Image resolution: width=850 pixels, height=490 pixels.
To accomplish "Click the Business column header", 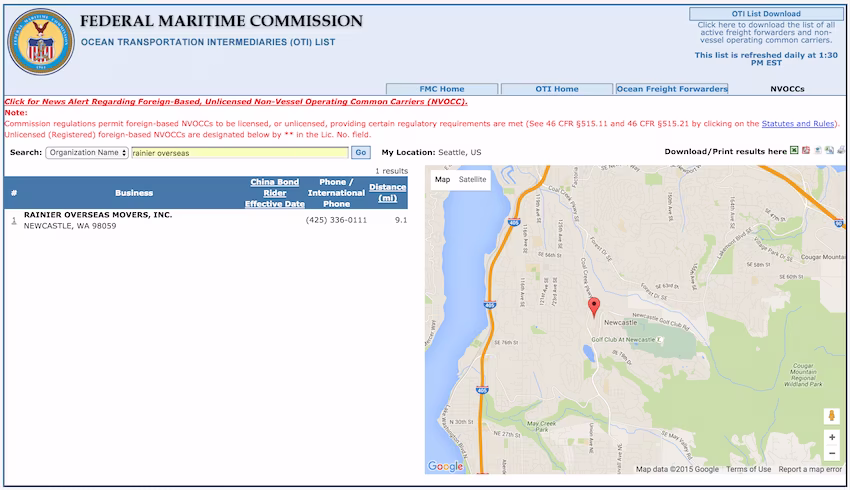I will point(134,193).
